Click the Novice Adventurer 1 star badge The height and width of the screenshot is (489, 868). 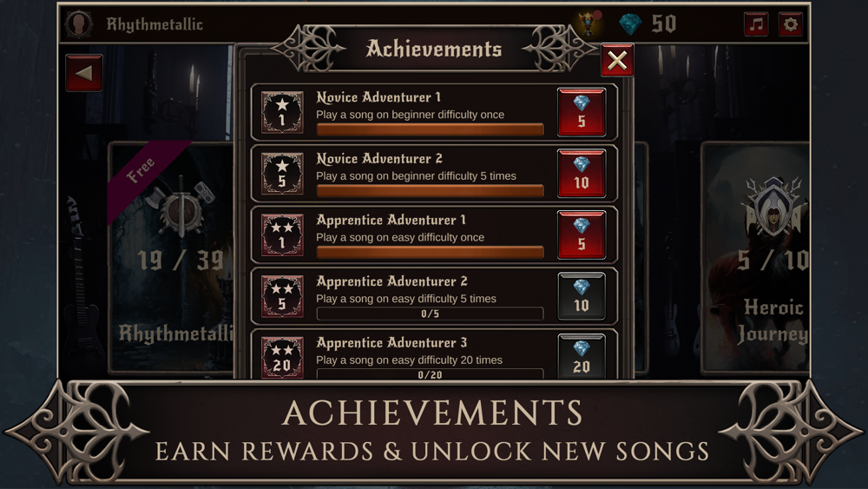[282, 112]
